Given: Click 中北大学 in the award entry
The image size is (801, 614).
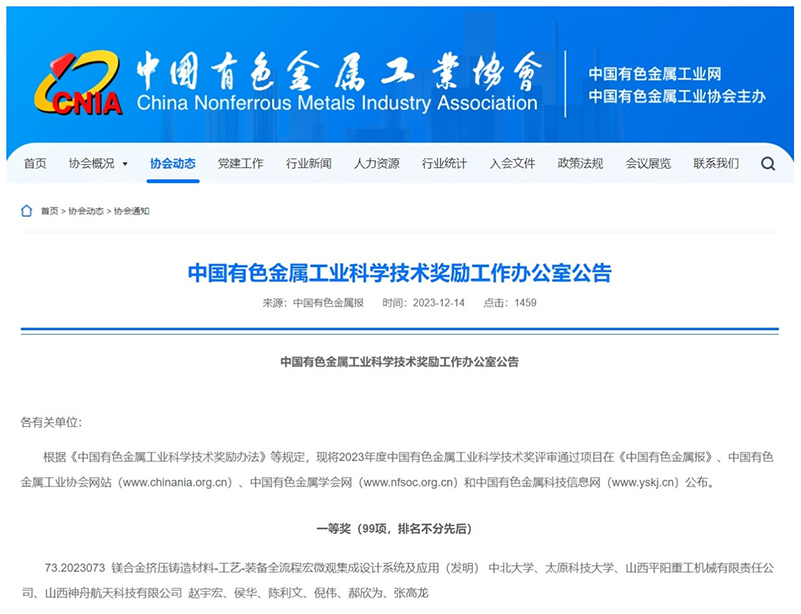Looking at the screenshot, I should click(511, 568).
